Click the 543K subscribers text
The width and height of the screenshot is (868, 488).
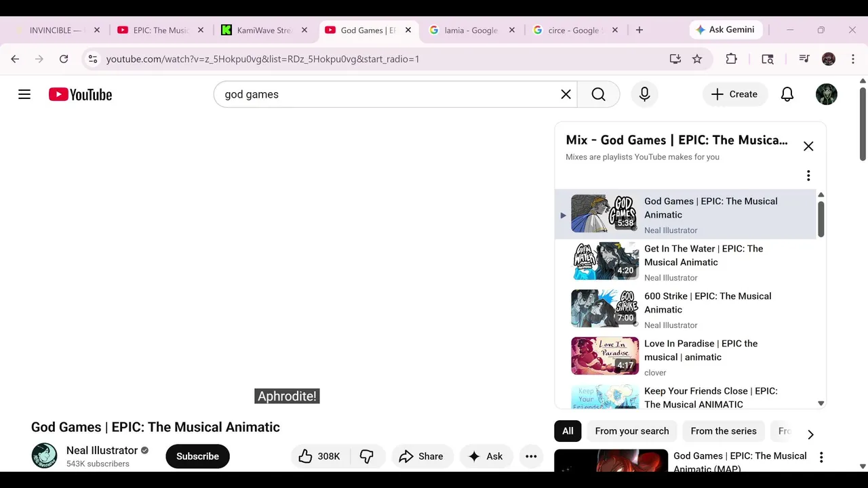(x=98, y=464)
